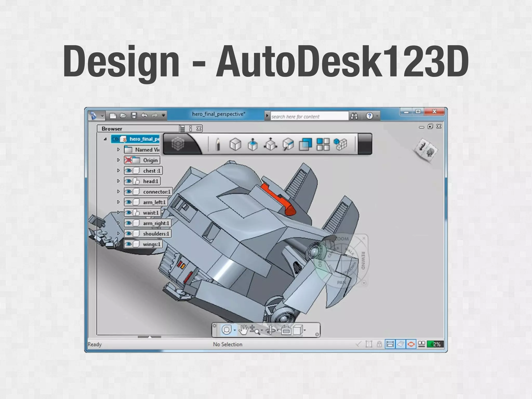Click PAN on the steering wheel
This screenshot has width=532, height=399.
click(x=342, y=282)
